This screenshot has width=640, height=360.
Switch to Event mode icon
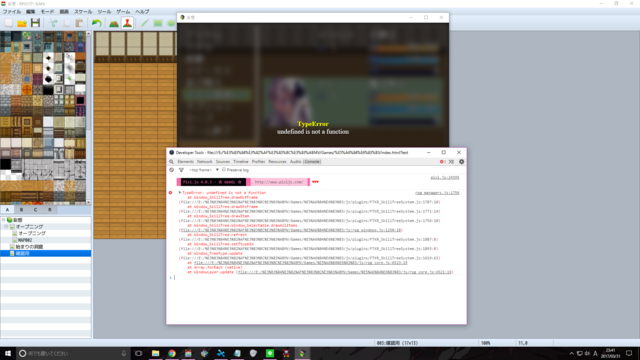click(127, 23)
